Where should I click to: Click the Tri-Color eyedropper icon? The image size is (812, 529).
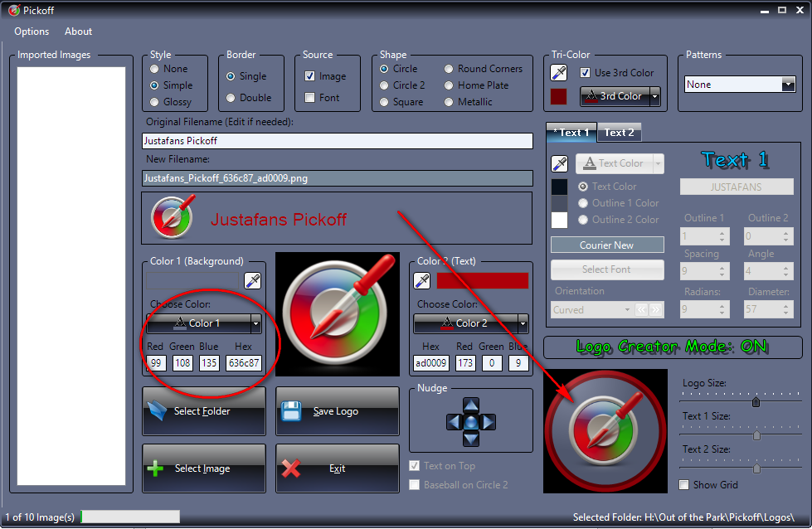click(559, 73)
